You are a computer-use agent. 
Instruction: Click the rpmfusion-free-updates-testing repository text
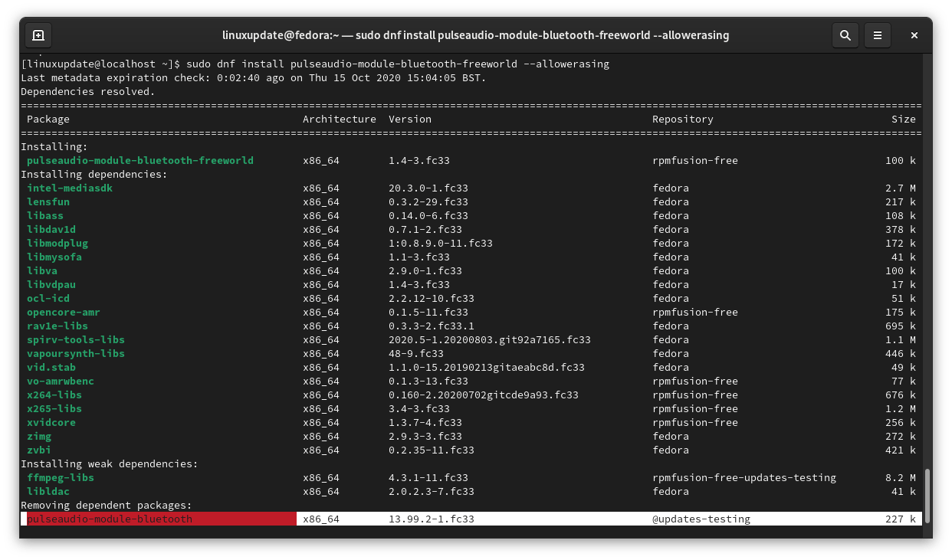[744, 478]
